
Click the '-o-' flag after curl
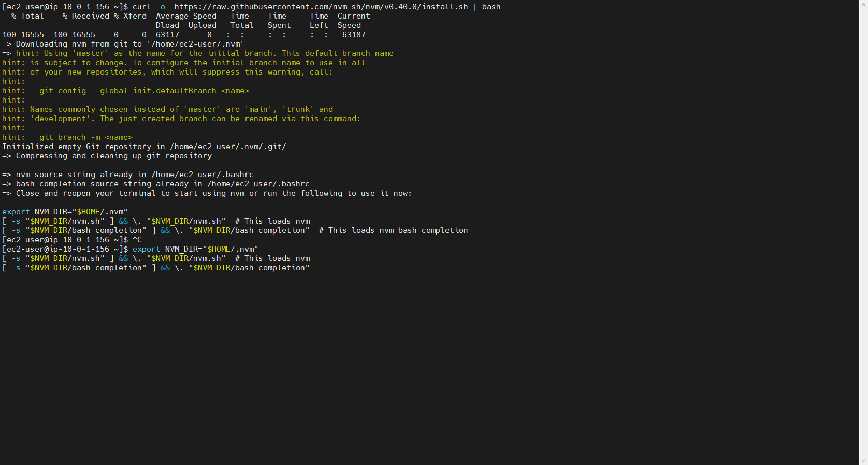coord(163,7)
